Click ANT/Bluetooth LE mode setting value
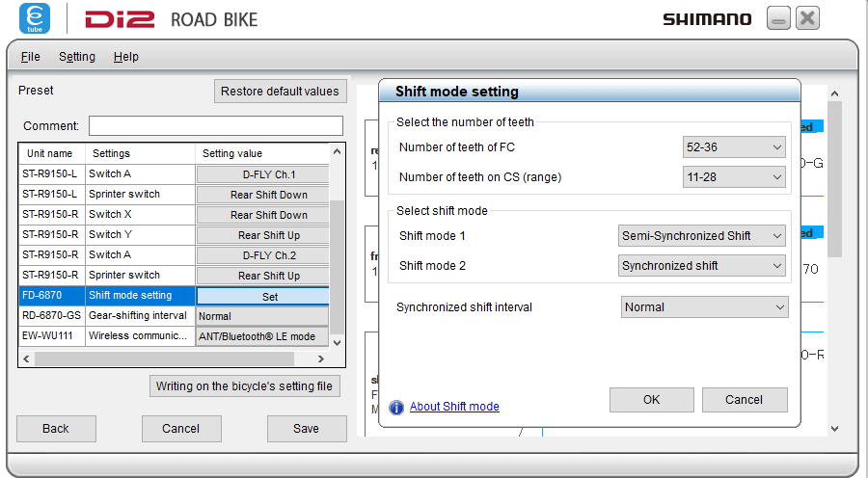Image resolution: width=868 pixels, height=478 pixels. coord(263,336)
